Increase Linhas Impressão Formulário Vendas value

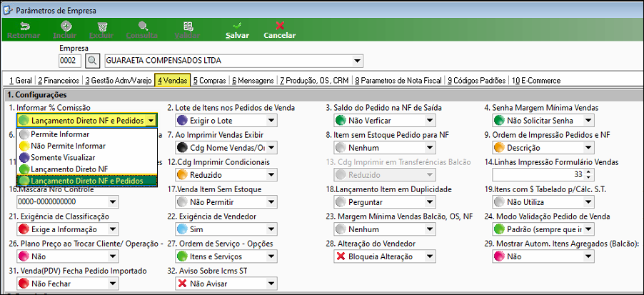(588, 171)
